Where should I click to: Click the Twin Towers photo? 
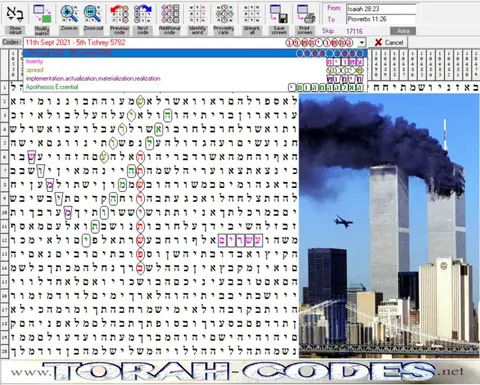(389, 226)
